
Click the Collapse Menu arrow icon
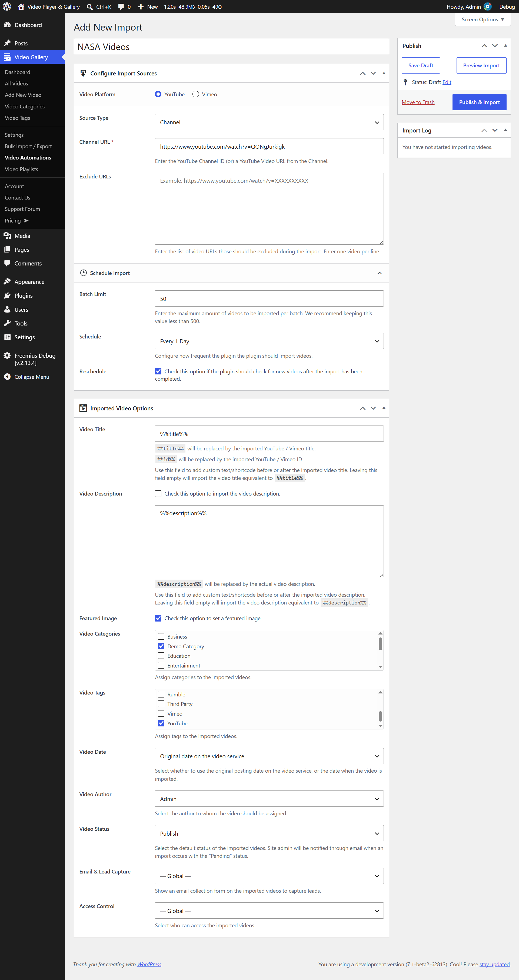click(7, 377)
